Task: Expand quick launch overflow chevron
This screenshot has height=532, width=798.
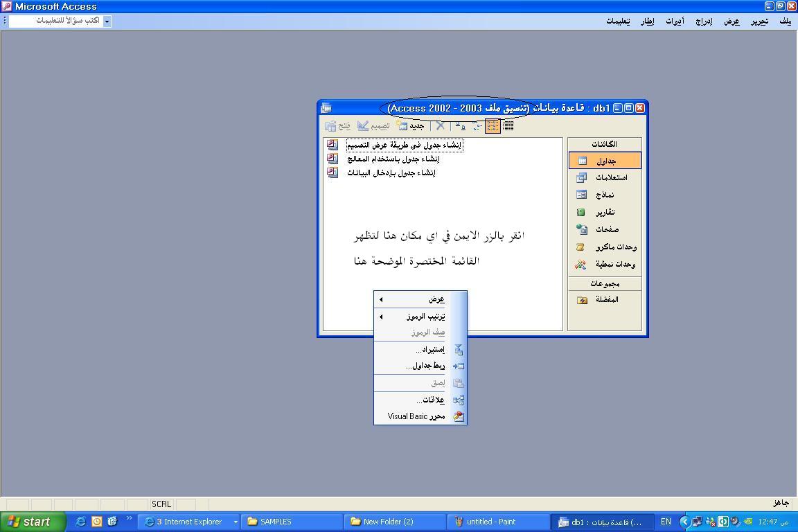Action: (130, 519)
